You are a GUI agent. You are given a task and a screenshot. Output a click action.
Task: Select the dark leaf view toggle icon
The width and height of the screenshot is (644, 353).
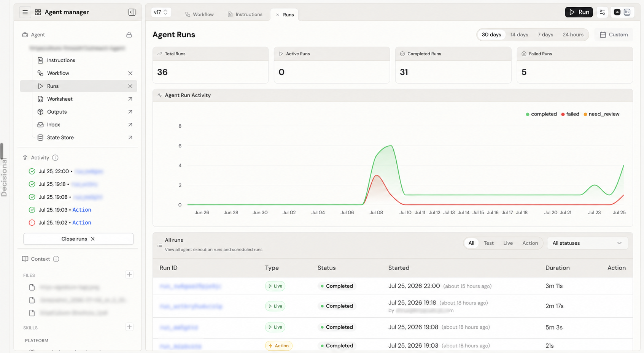click(617, 12)
